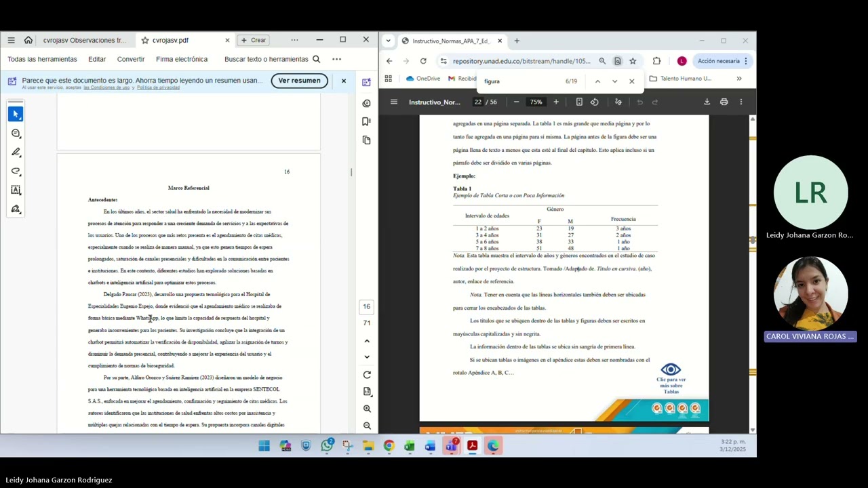Open Talento Humano bookmark folder
Image resolution: width=868 pixels, height=488 pixels.
tap(680, 79)
